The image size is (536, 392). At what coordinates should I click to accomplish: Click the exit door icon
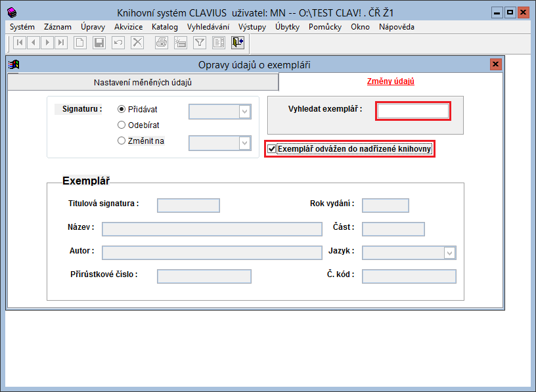pyautogui.click(x=238, y=43)
